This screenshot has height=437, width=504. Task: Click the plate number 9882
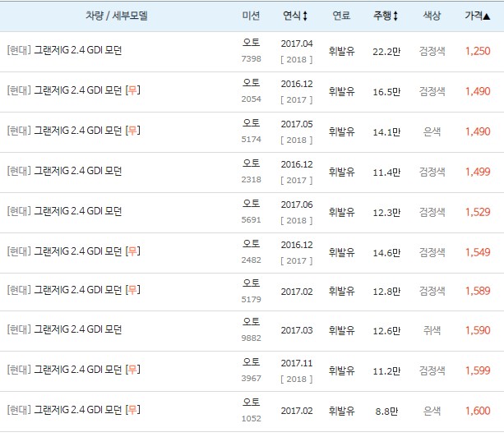pos(251,338)
